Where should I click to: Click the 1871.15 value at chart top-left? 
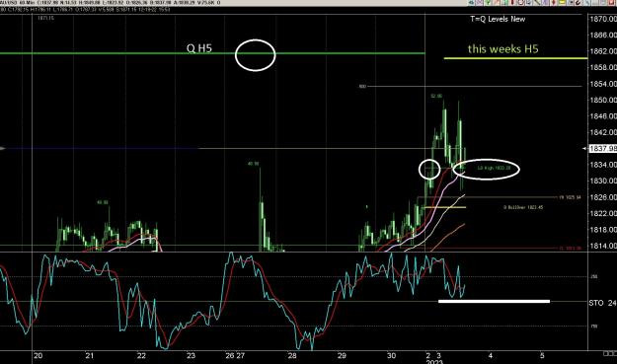(x=46, y=18)
